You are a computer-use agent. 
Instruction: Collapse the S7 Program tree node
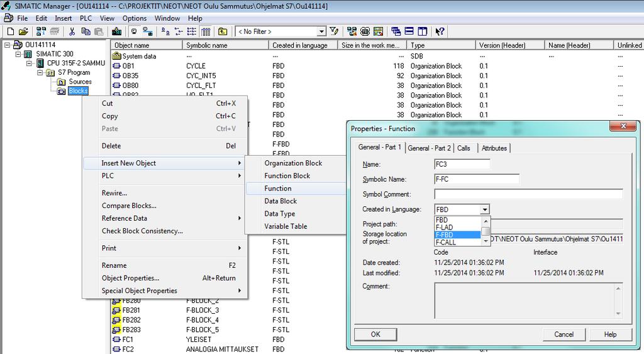(40, 73)
